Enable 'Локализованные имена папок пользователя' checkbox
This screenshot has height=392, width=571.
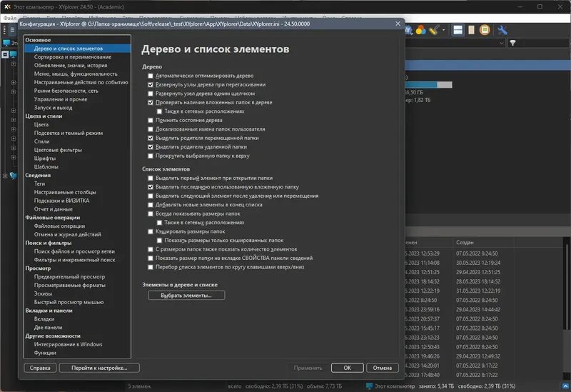pyautogui.click(x=151, y=129)
